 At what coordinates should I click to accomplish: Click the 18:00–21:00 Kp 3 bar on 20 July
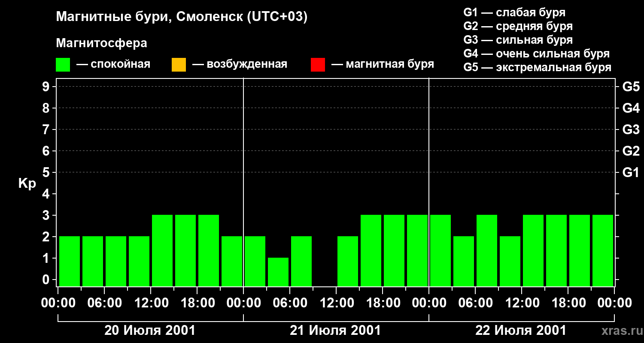coord(209,250)
